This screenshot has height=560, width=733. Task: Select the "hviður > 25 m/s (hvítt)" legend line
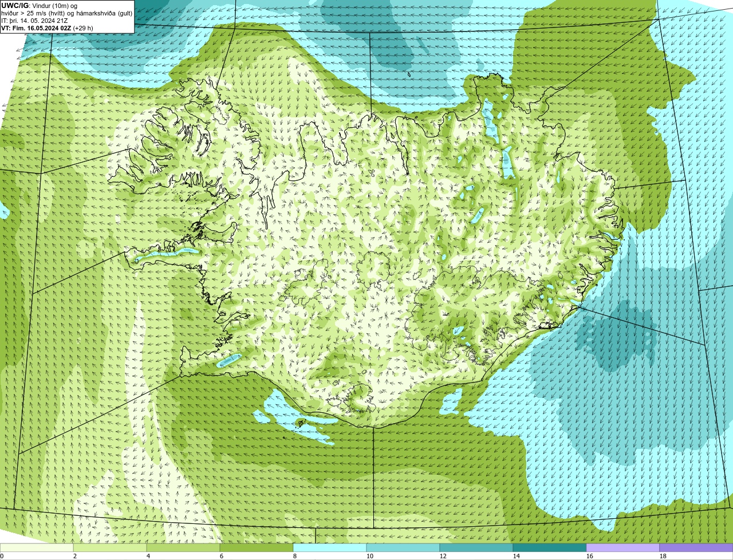click(x=67, y=13)
